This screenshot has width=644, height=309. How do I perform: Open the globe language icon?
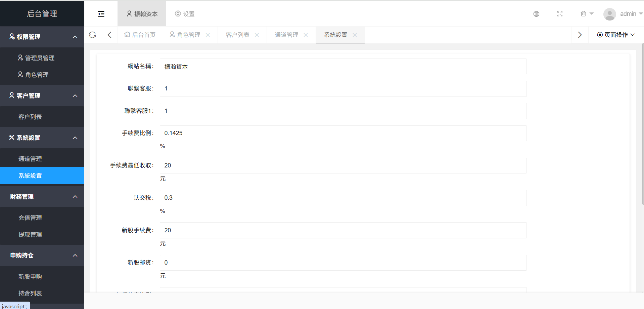[x=536, y=14]
